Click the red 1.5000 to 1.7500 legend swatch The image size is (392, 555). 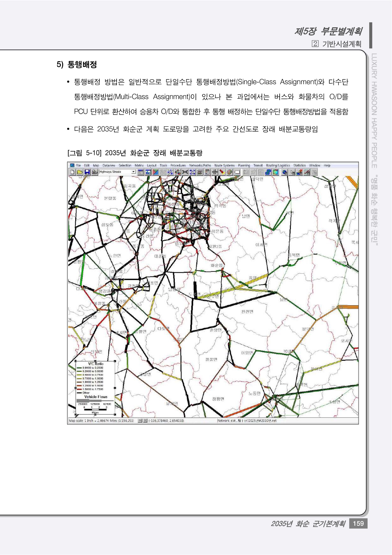pyautogui.click(x=79, y=389)
